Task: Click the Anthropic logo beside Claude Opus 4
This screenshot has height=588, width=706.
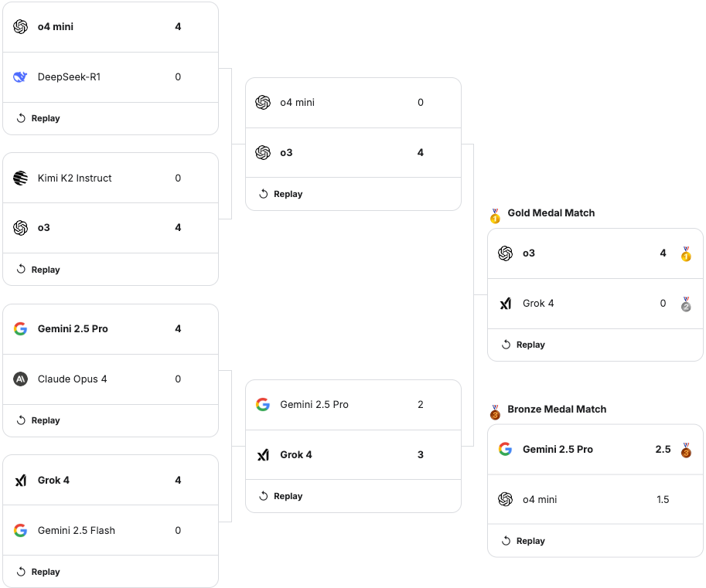Action: (20, 379)
